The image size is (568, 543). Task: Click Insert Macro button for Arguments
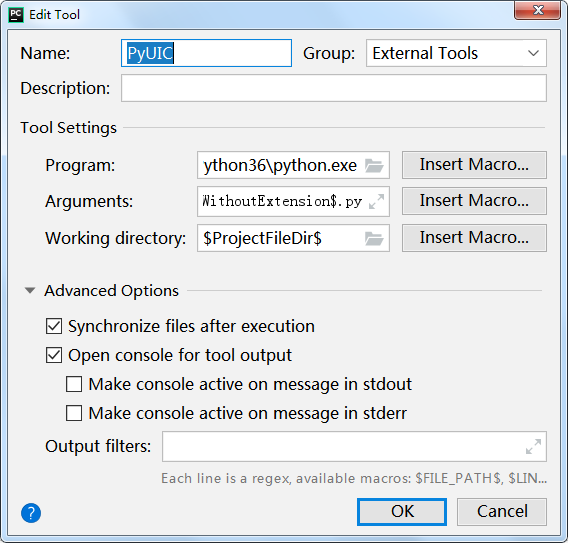pos(474,201)
